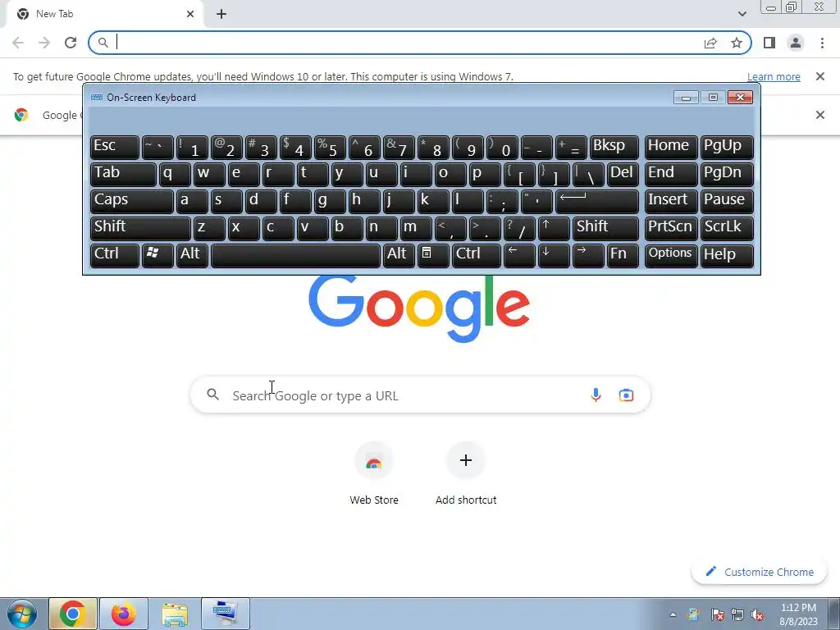Click the Enter key on On-Screen Keyboard

point(597,201)
